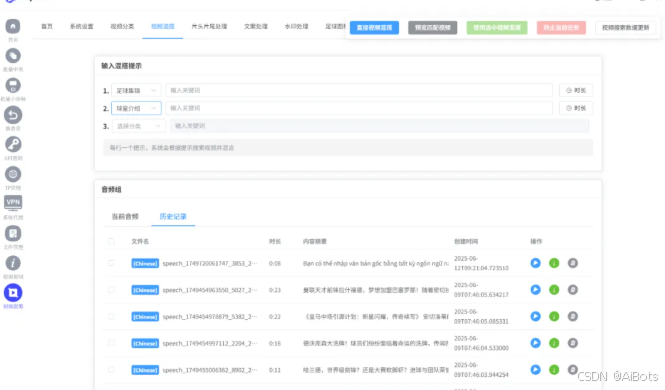Open the category dropdown in prompt row 1
The image size is (665, 390).
136,90
